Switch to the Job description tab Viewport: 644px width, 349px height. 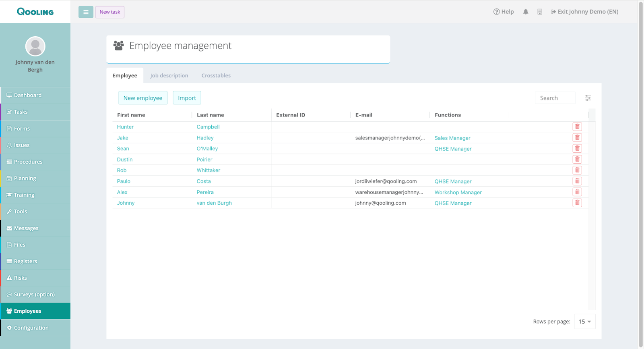pyautogui.click(x=169, y=75)
